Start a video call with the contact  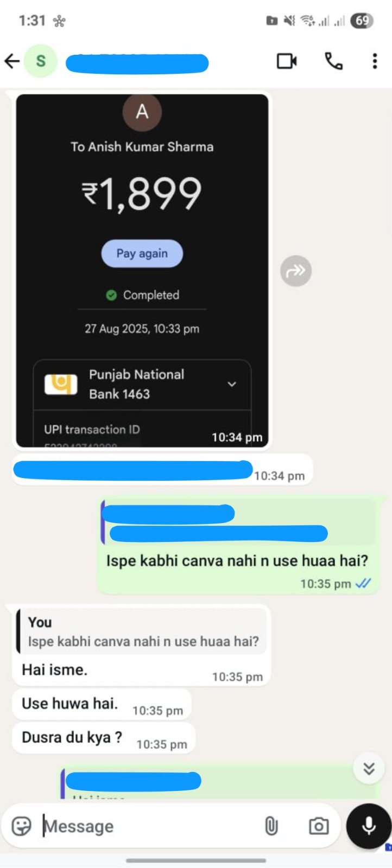287,61
